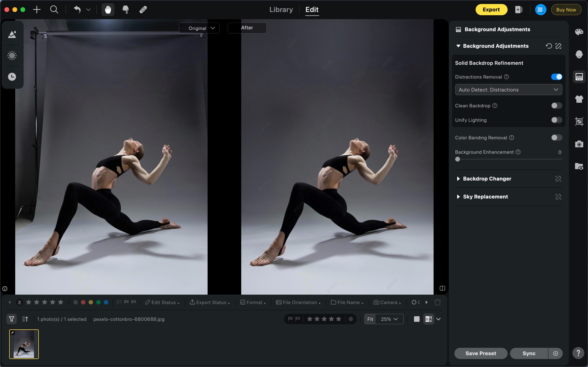Screen dimensions: 588x367
Task: Open the clothing t-shirt panel
Action: click(x=579, y=99)
